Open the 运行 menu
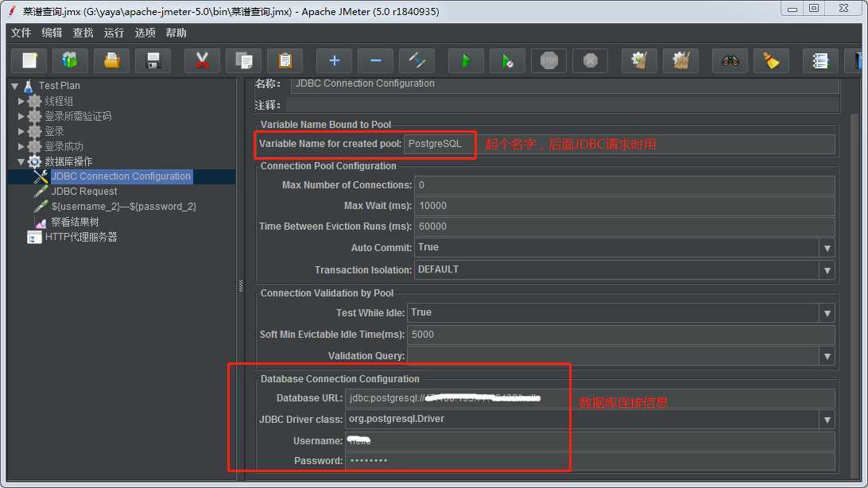868x488 pixels. (114, 33)
